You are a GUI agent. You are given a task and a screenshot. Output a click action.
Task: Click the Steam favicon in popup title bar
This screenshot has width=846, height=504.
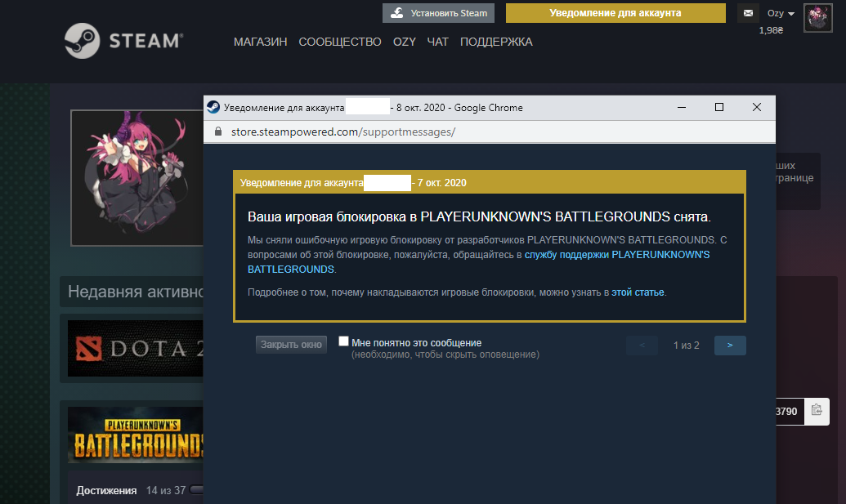pos(213,107)
